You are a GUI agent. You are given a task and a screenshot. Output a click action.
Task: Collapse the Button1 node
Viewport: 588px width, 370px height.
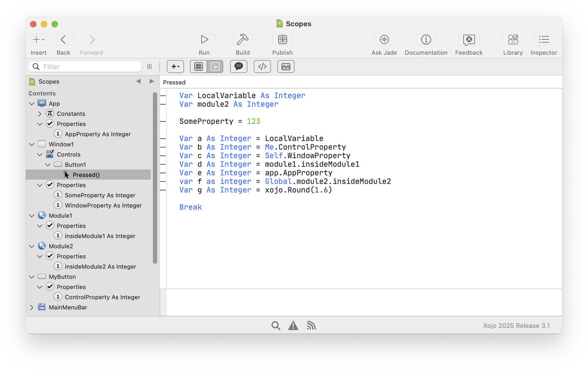coord(48,165)
